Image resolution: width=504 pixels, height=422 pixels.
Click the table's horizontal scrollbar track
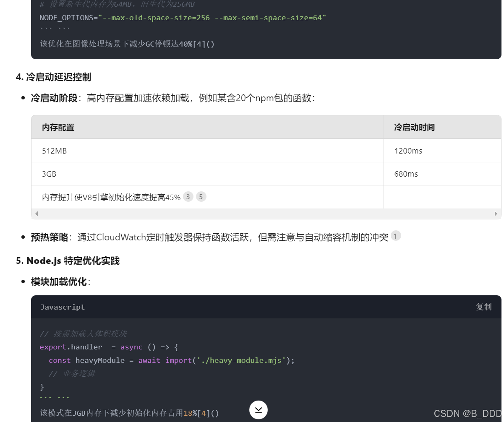pos(266,214)
